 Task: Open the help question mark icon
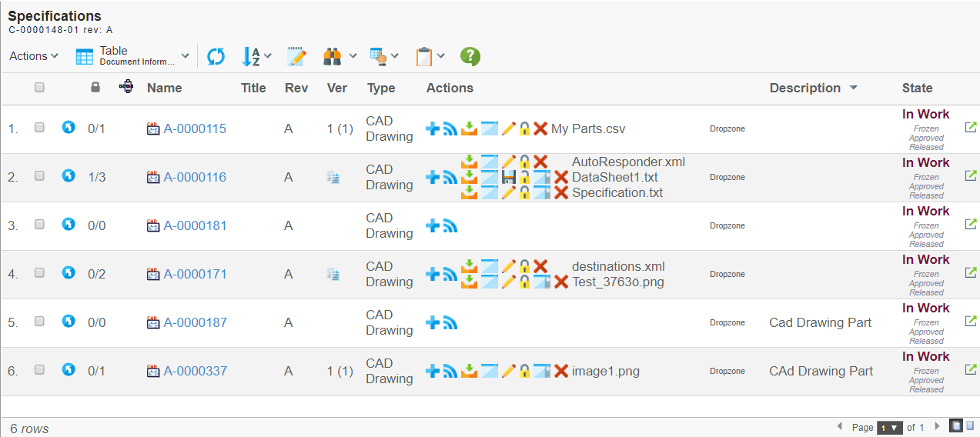(x=470, y=56)
